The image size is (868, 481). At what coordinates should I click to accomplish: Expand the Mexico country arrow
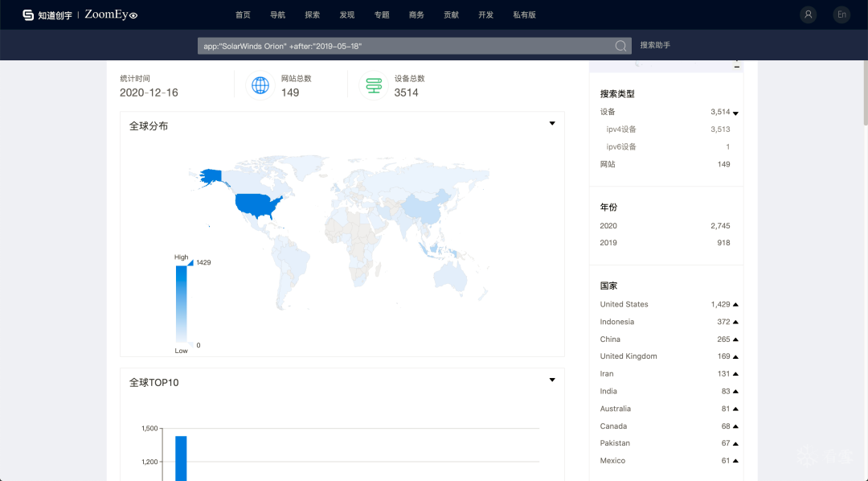pyautogui.click(x=735, y=461)
